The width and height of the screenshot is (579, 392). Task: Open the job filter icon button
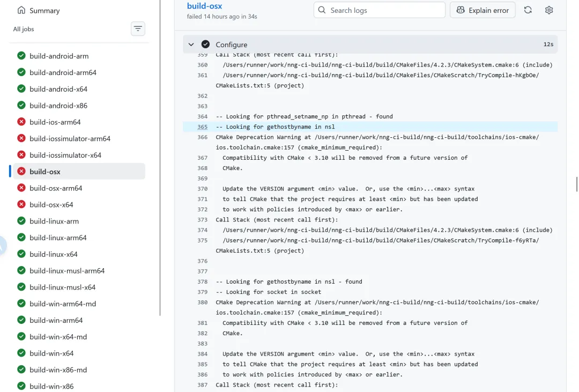138,29
